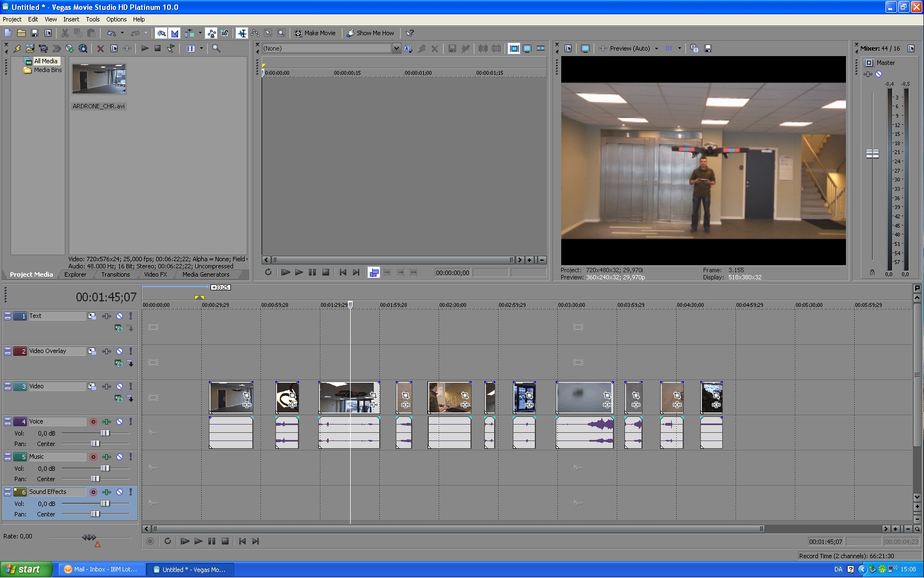The width and height of the screenshot is (924, 578).
Task: Open the Show Me How tutorials
Action: pyautogui.click(x=370, y=33)
